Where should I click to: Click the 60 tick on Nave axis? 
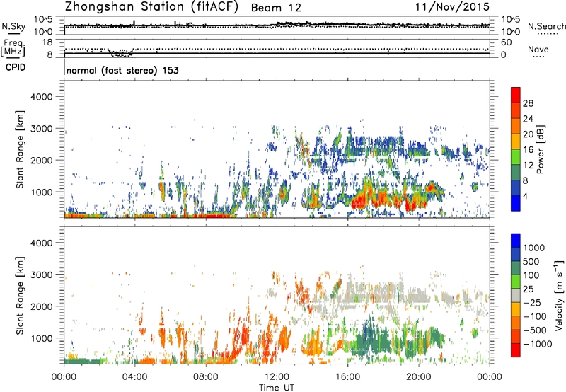tap(506, 42)
